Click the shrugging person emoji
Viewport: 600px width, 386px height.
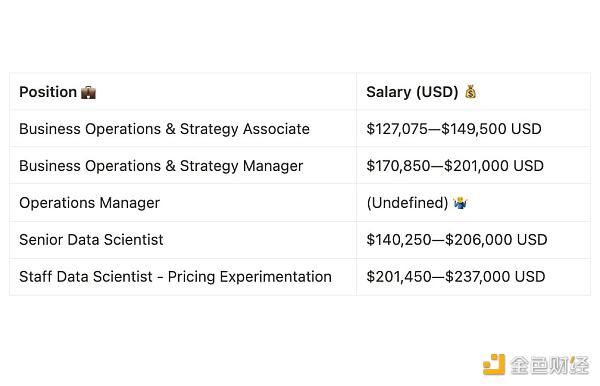460,203
